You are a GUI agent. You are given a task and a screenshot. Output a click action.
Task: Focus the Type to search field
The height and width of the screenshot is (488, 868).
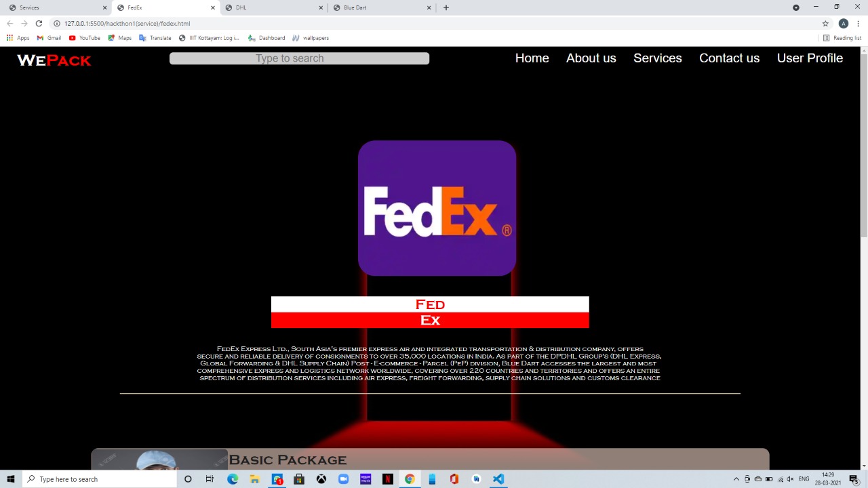pyautogui.click(x=299, y=58)
